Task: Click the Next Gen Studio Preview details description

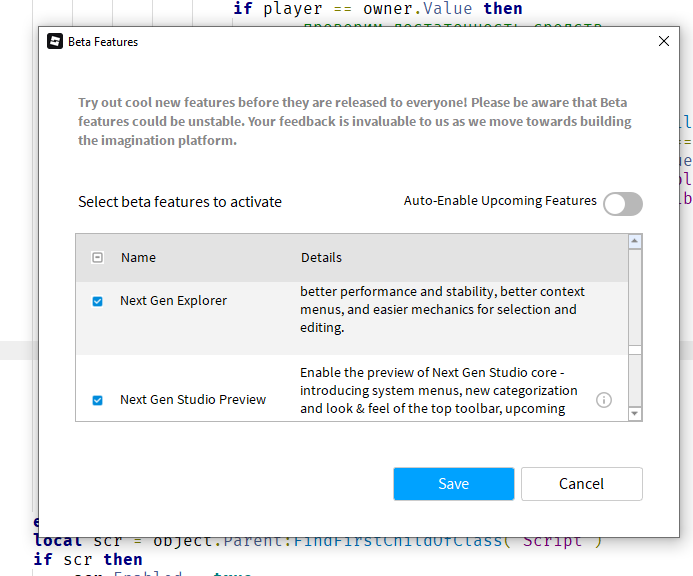Action: tap(438, 391)
